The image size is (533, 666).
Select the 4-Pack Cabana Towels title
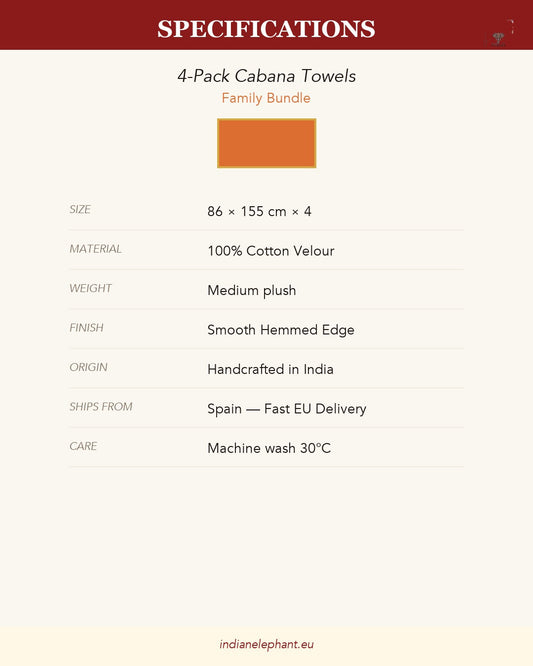[x=266, y=76]
